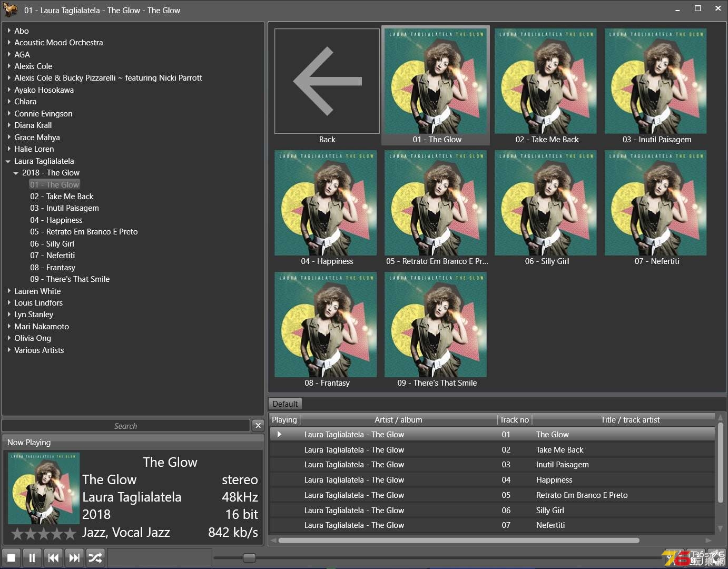Expand the Lauren White artist node
The image size is (728, 569).
point(9,291)
